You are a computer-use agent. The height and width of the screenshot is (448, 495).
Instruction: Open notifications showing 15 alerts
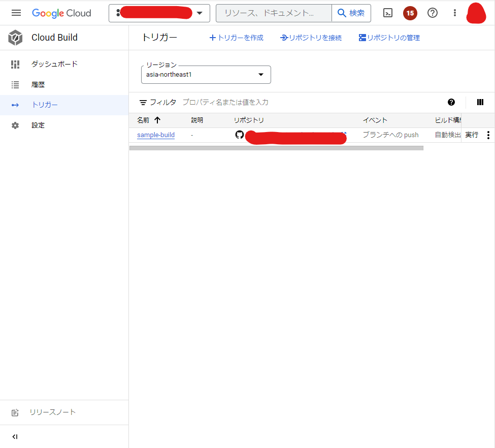[410, 13]
